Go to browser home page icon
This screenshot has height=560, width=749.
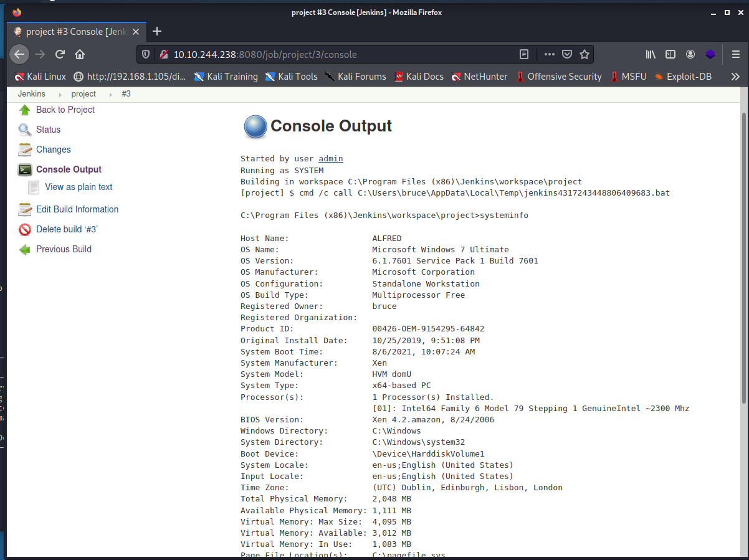80,54
